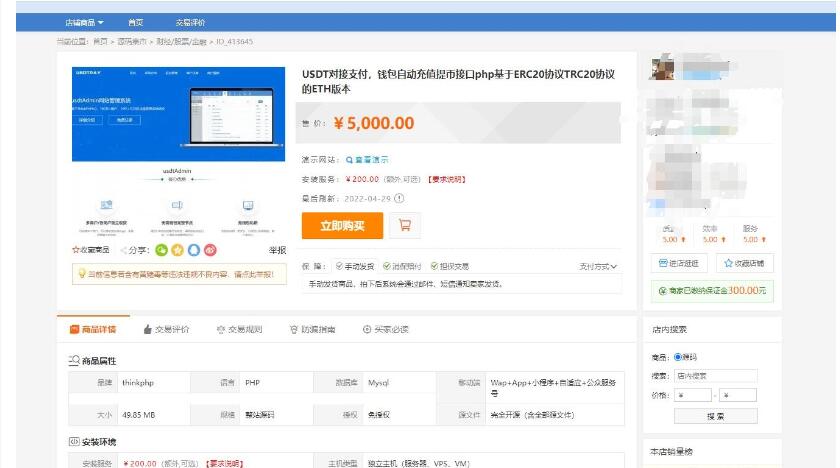Switch to the 商品详情 tab
This screenshot has height=468, width=840.
(93, 329)
